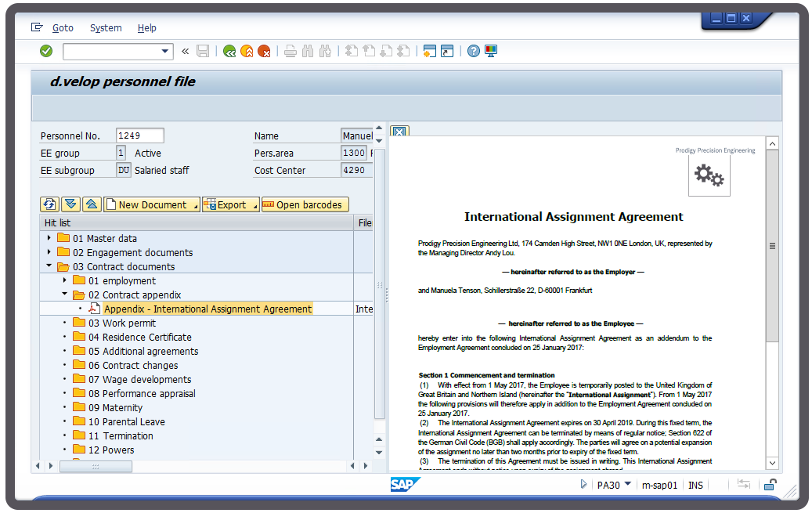Click the Last Page icon
Viewport: 812px width, 513px height.
pyautogui.click(x=403, y=51)
